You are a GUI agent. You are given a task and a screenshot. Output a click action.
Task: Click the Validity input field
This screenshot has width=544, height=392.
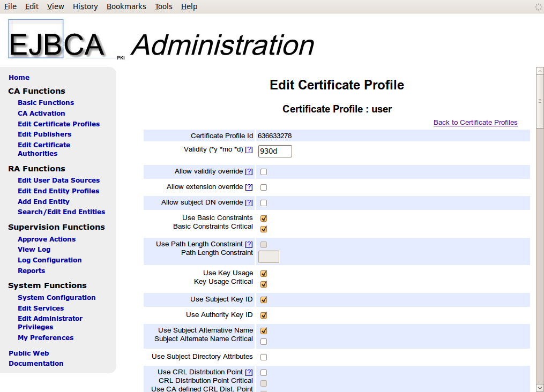pyautogui.click(x=275, y=152)
